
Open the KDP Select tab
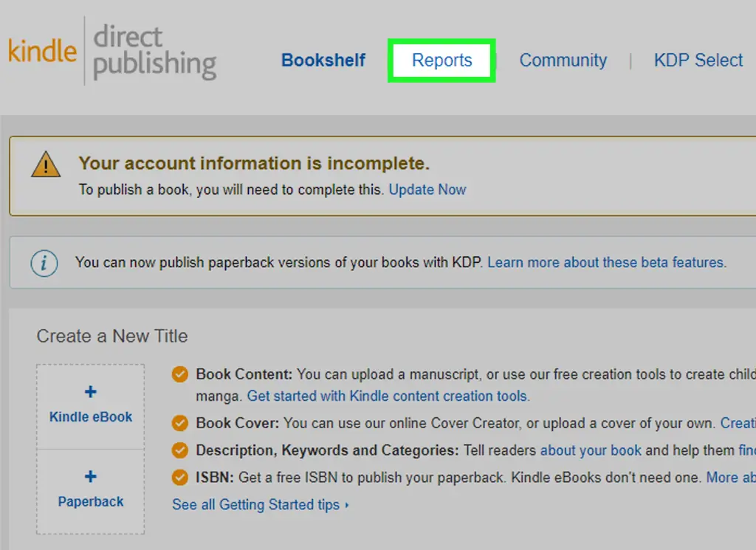coord(698,61)
